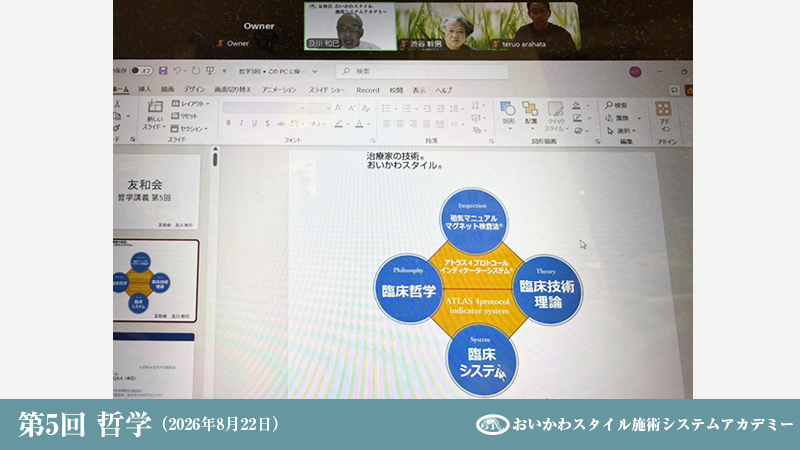Click the purple Save icon
This screenshot has height=450, width=800.
pos(163,70)
